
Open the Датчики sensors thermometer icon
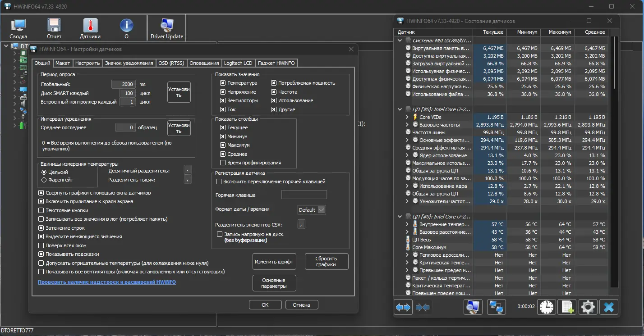coord(90,29)
